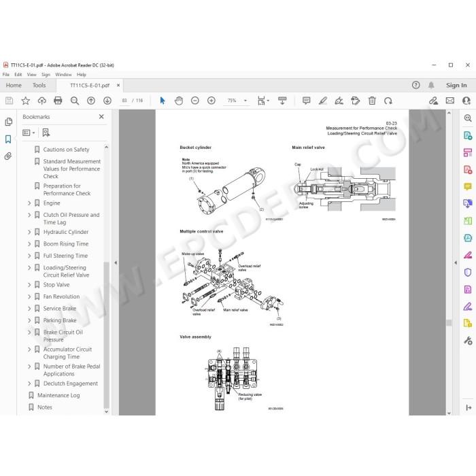This screenshot has width=476, height=476.
Task: Open the Maintenance Log bookmark
Action: tap(58, 395)
